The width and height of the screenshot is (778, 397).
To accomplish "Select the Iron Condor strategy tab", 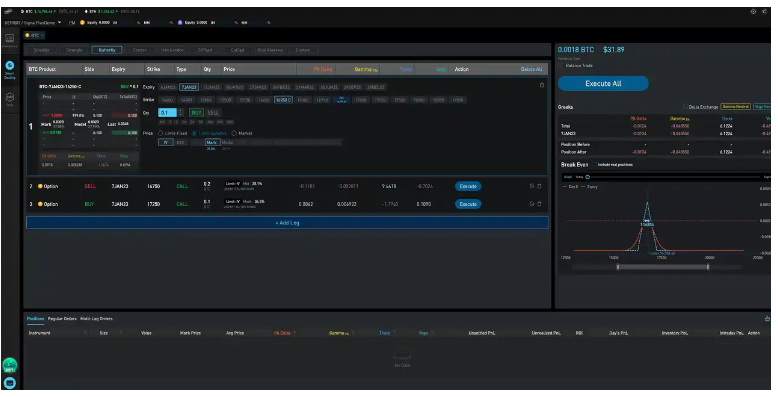I will [172, 50].
